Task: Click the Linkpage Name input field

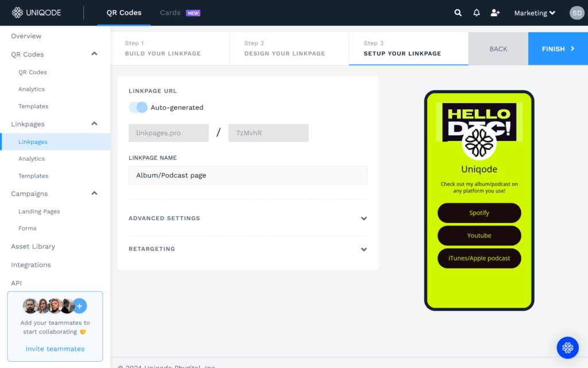Action: [x=247, y=175]
